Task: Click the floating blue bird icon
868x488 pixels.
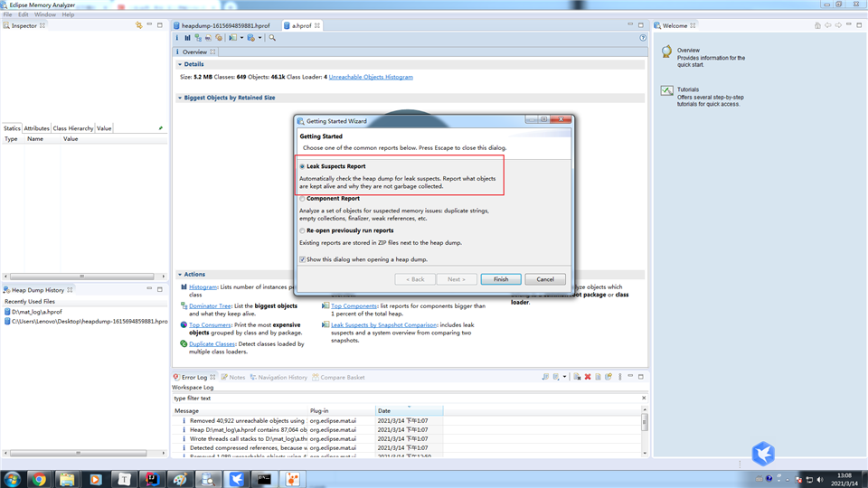Action: point(763,454)
